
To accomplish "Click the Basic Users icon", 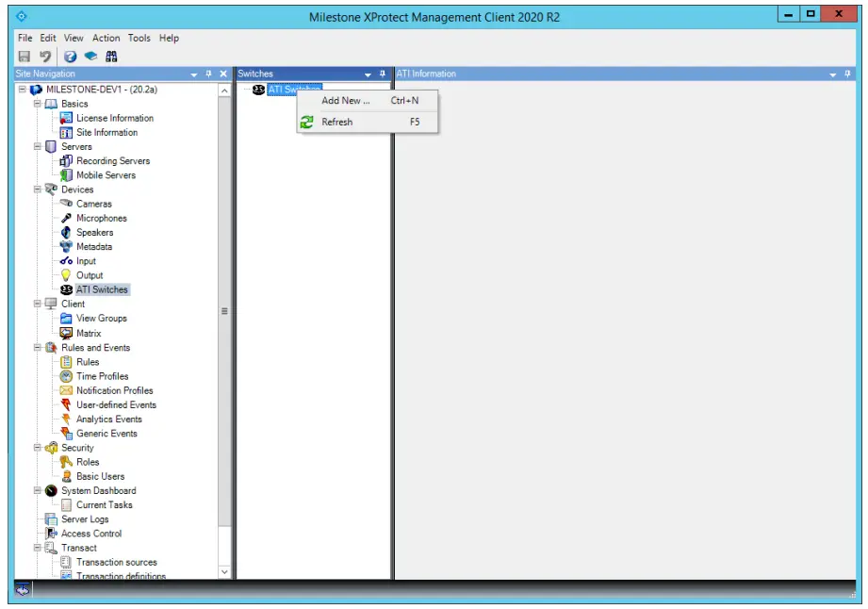I will (x=66, y=476).
